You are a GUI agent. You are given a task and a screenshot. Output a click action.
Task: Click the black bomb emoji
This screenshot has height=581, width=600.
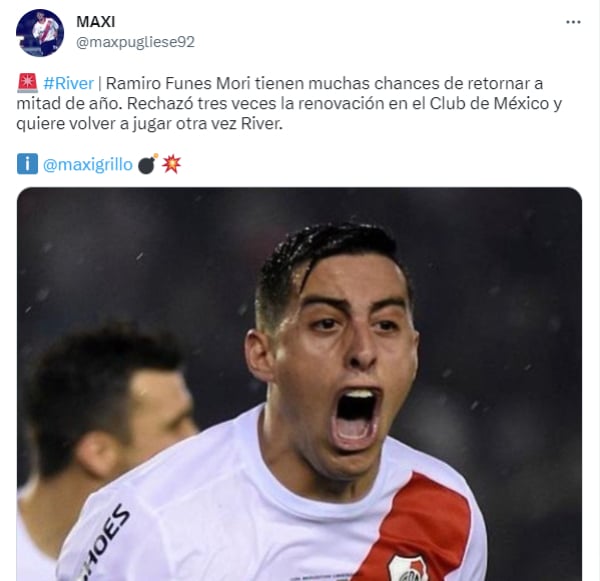(148, 164)
